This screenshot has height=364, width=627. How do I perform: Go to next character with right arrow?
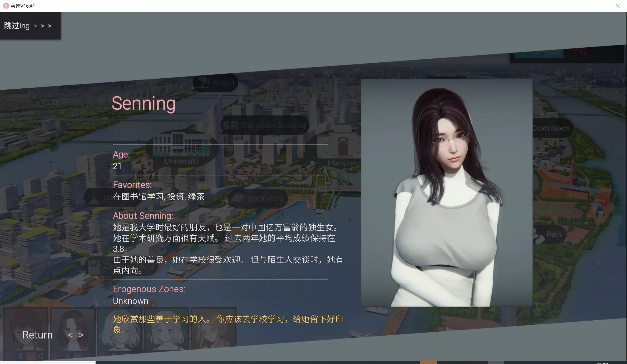[81, 335]
